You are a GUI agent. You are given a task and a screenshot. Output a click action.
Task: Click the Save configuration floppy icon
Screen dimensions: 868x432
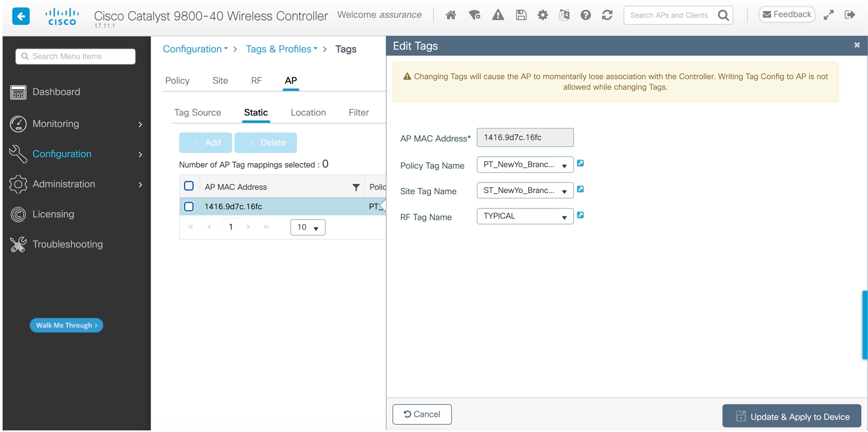pyautogui.click(x=521, y=15)
